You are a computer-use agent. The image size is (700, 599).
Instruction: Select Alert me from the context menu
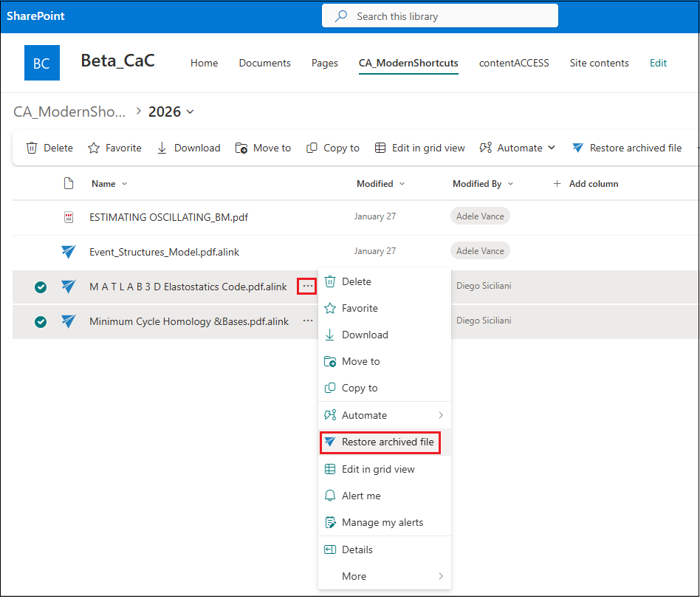pos(361,496)
